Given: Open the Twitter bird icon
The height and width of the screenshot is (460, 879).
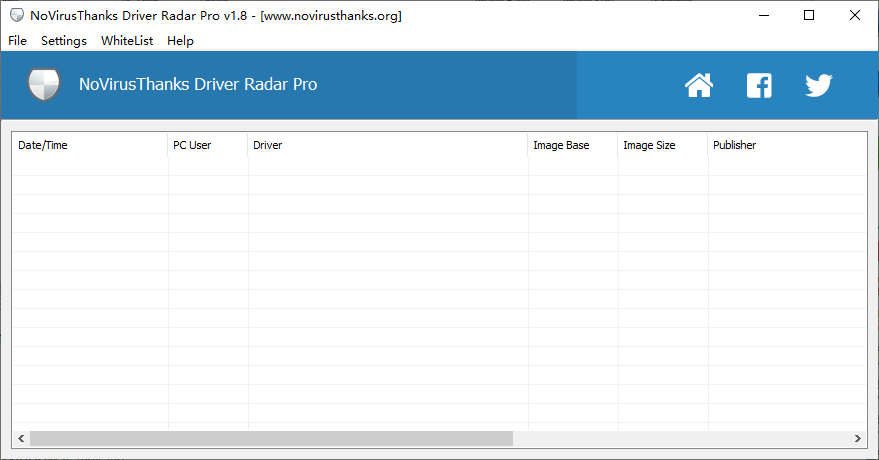Looking at the screenshot, I should click(818, 85).
